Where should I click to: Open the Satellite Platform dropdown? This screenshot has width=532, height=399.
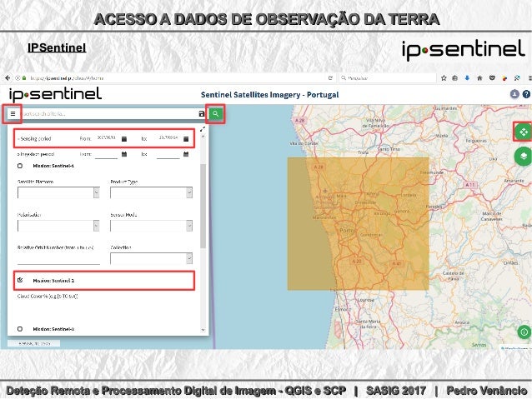pos(58,192)
